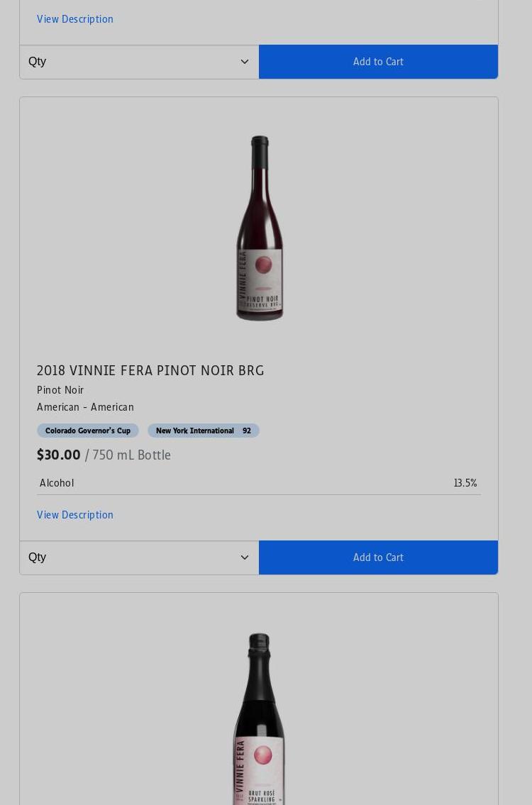Select the New York International award badge

(x=195, y=431)
